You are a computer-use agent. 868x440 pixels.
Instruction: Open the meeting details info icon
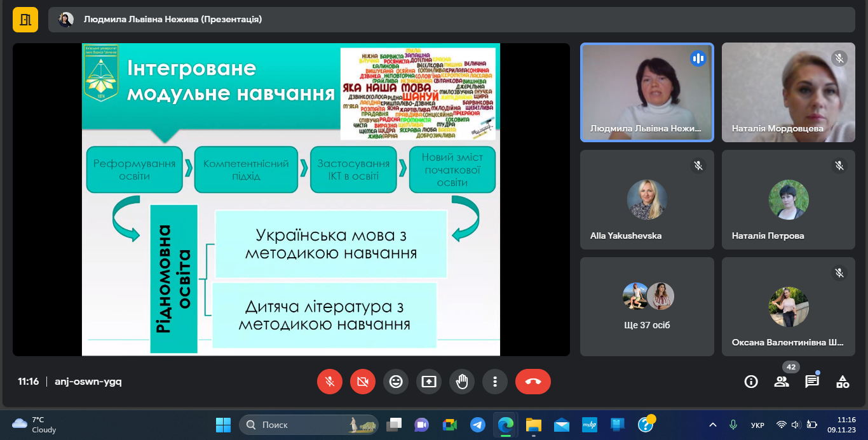[x=751, y=382]
